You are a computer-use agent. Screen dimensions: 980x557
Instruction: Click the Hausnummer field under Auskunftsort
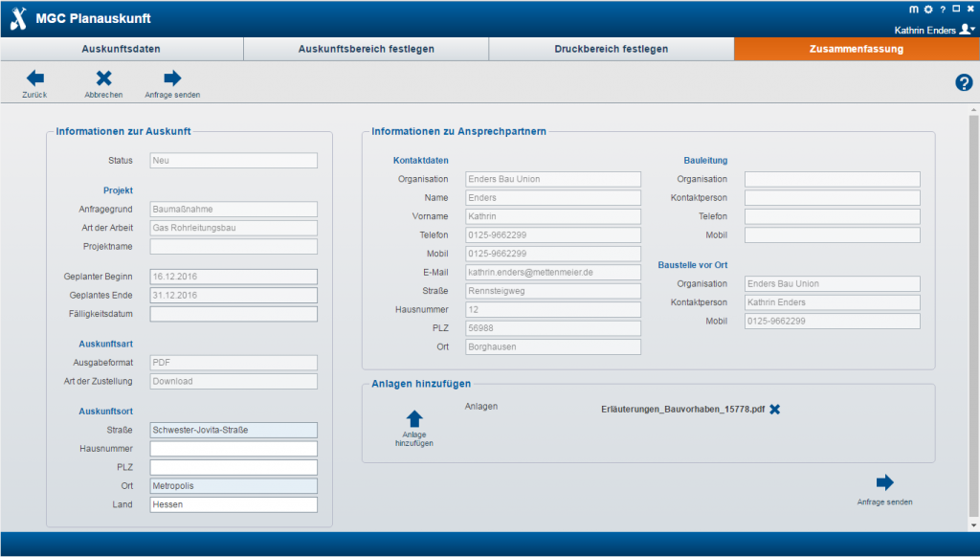(234, 449)
